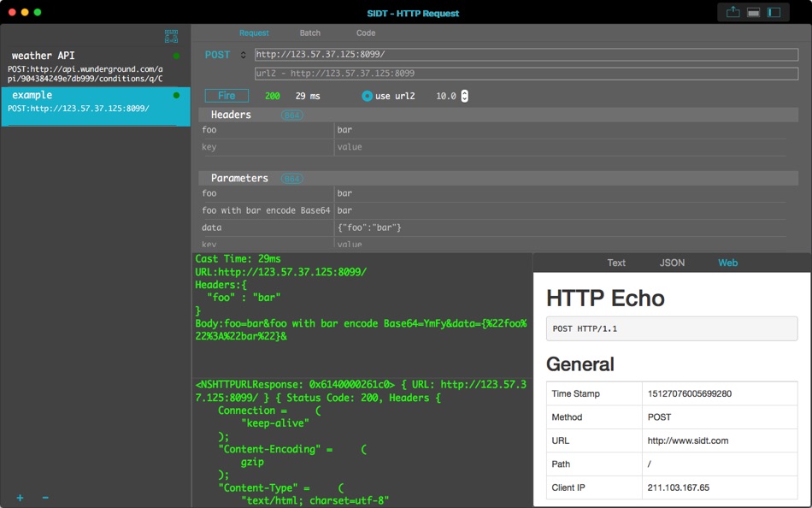Open the QR code icon above the request list
The height and width of the screenshot is (508, 812).
click(172, 36)
